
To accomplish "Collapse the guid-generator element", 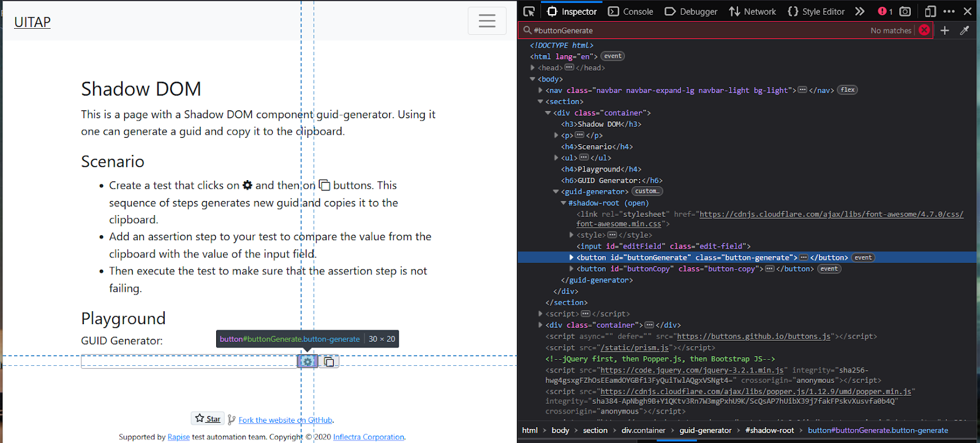I will 556,192.
